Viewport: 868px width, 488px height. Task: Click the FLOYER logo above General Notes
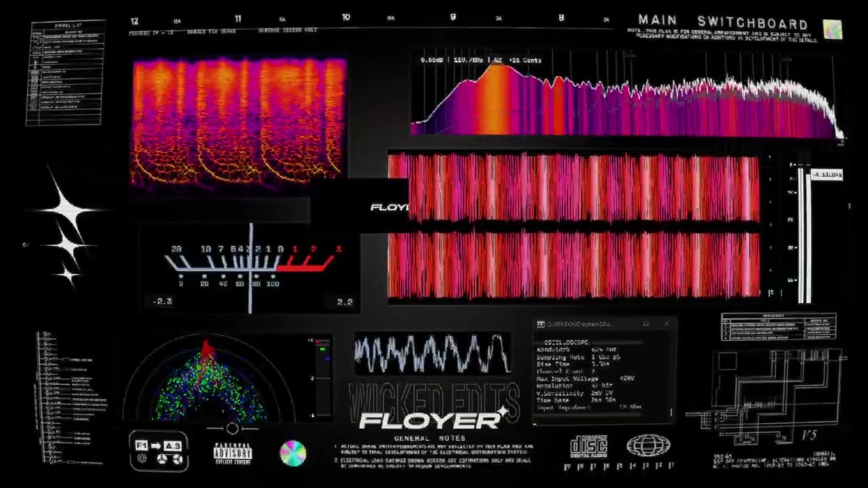point(433,420)
